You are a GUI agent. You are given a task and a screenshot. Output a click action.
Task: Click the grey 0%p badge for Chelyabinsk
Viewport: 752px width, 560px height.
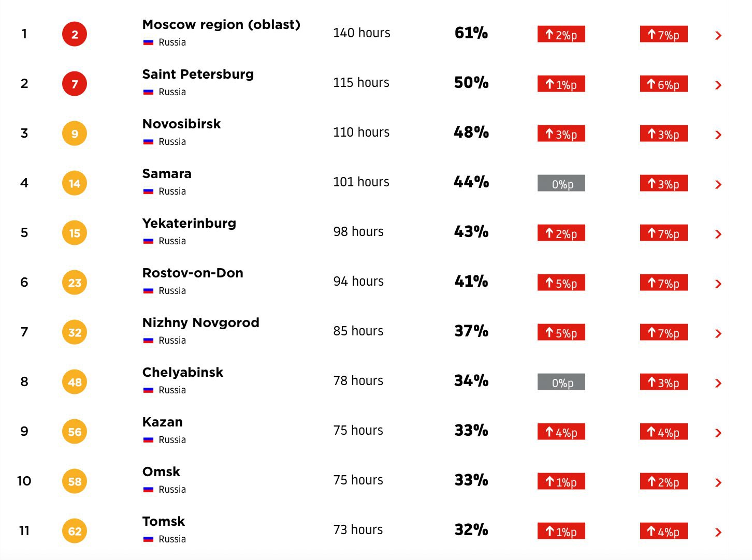pos(561,382)
